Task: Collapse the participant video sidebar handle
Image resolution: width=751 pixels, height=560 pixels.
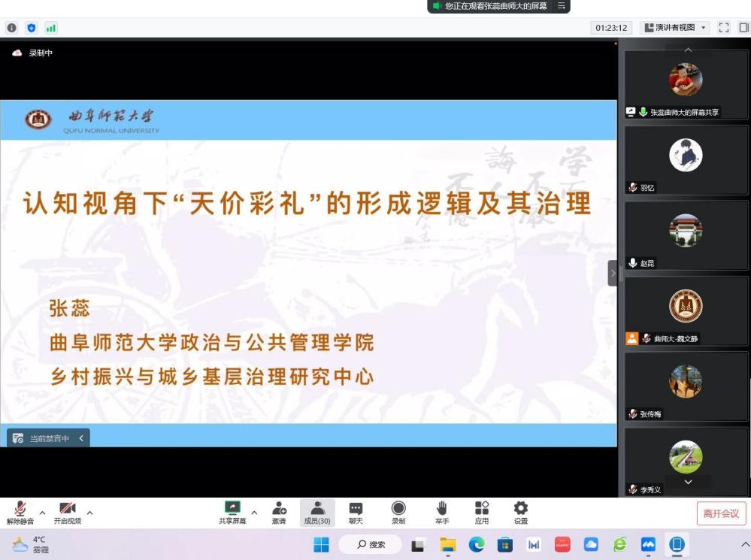Action: click(x=612, y=273)
